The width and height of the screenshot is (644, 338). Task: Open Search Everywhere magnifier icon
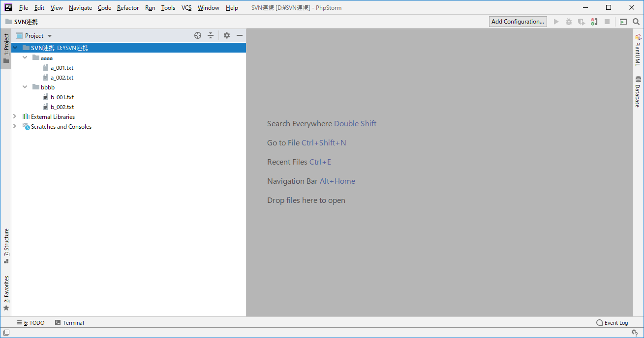coord(636,22)
